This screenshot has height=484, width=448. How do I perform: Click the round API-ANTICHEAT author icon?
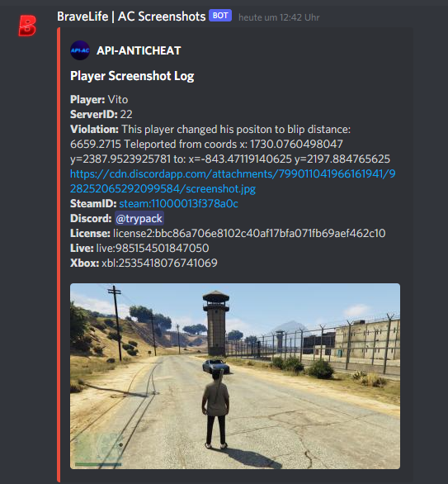pyautogui.click(x=80, y=50)
